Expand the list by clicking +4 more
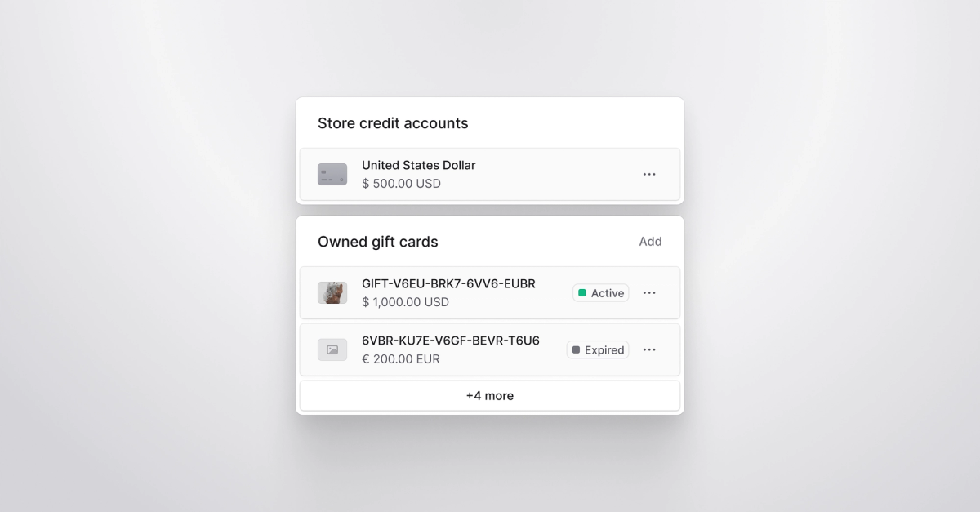This screenshot has height=512, width=980. tap(489, 395)
